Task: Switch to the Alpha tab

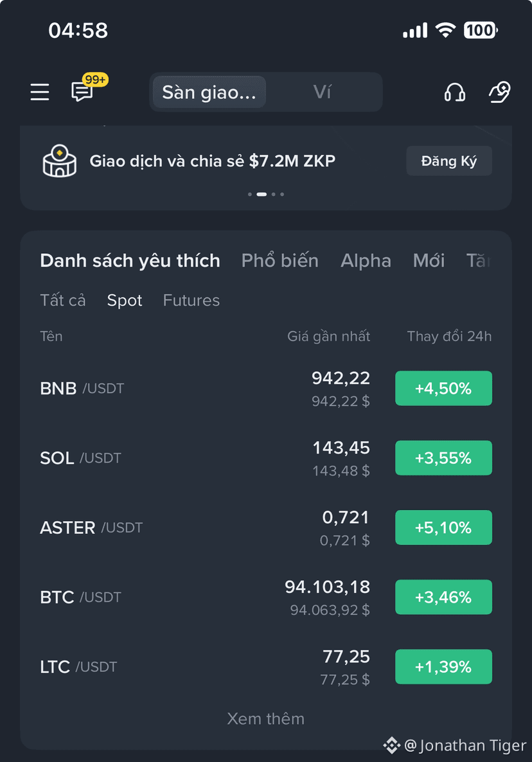Action: point(366,261)
